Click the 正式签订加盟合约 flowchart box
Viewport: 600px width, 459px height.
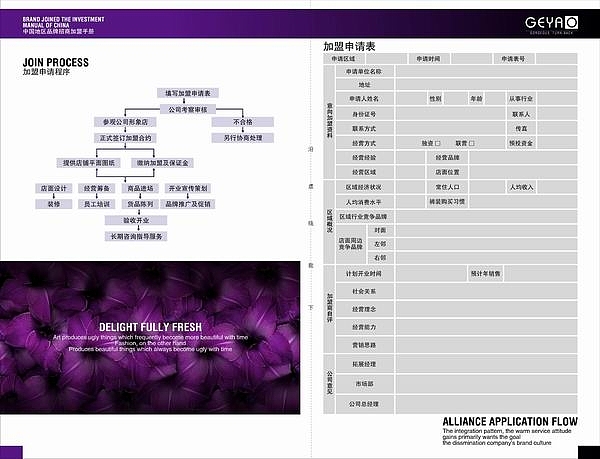[x=125, y=138]
